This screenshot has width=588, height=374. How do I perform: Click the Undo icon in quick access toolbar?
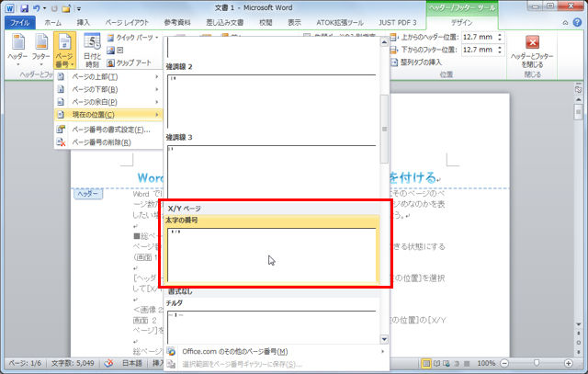tap(36, 8)
